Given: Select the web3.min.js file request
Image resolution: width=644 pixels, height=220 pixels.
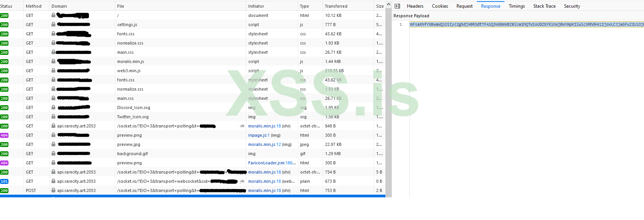Looking at the screenshot, I should pyautogui.click(x=129, y=71).
